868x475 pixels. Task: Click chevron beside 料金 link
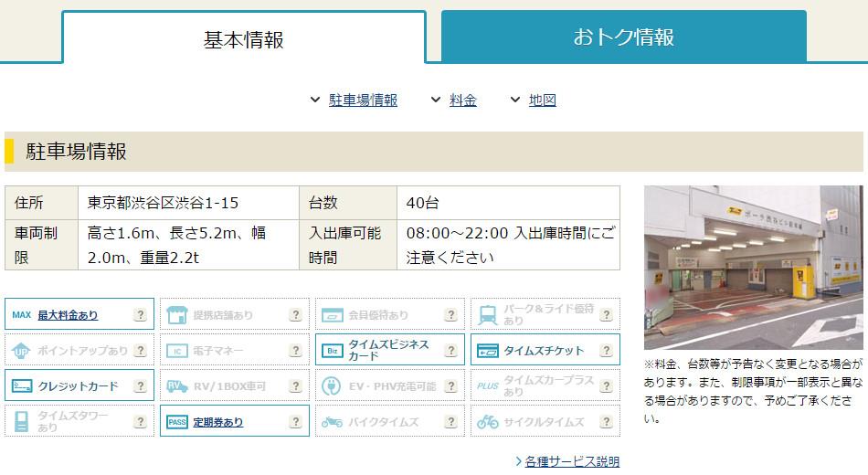436,100
